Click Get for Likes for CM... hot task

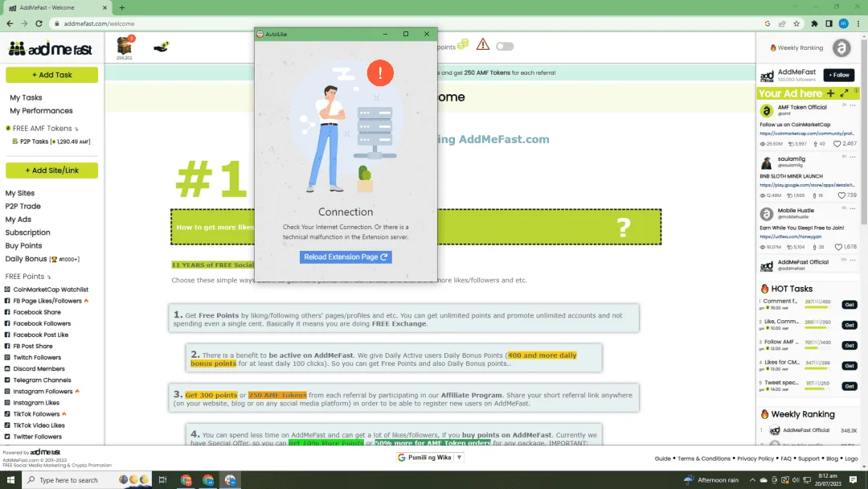click(x=850, y=365)
